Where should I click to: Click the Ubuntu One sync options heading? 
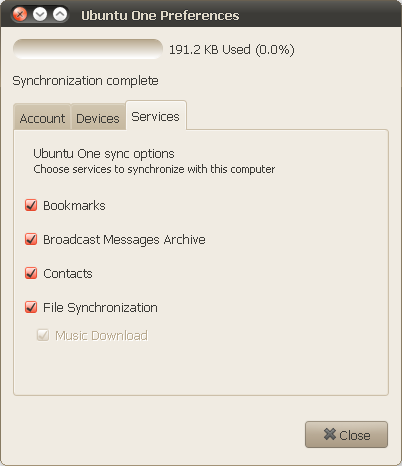pyautogui.click(x=104, y=154)
